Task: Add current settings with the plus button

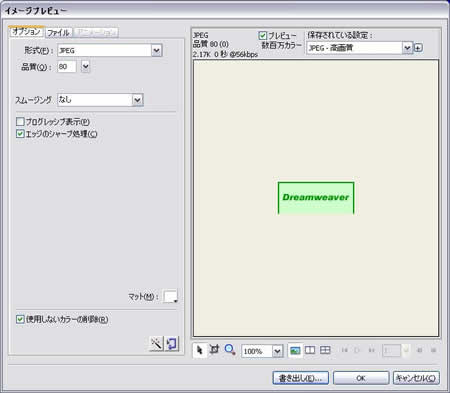Action: point(418,48)
